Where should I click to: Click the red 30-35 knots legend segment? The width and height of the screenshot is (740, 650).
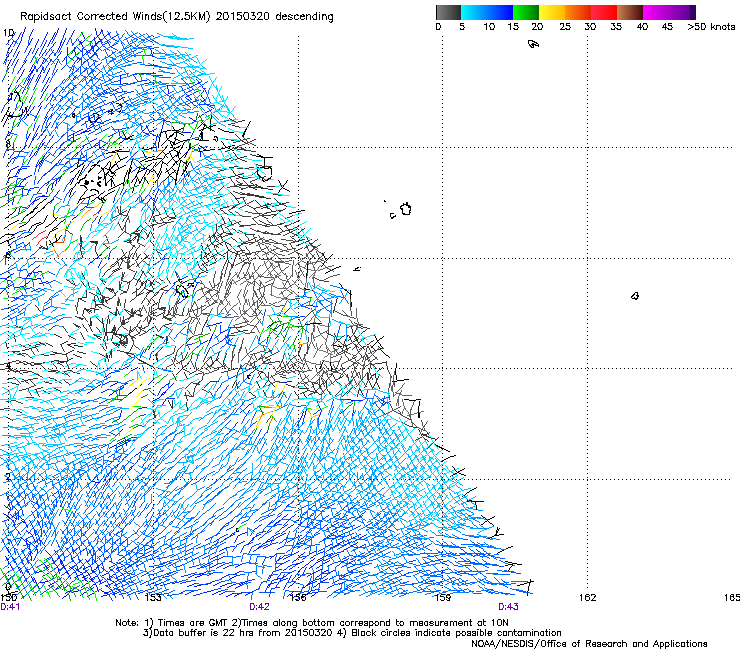tap(604, 12)
